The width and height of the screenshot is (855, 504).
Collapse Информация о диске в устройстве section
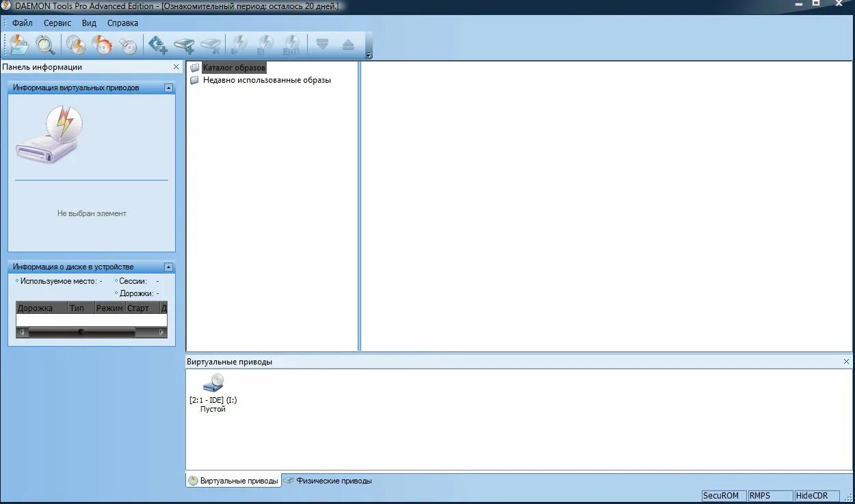click(x=168, y=267)
